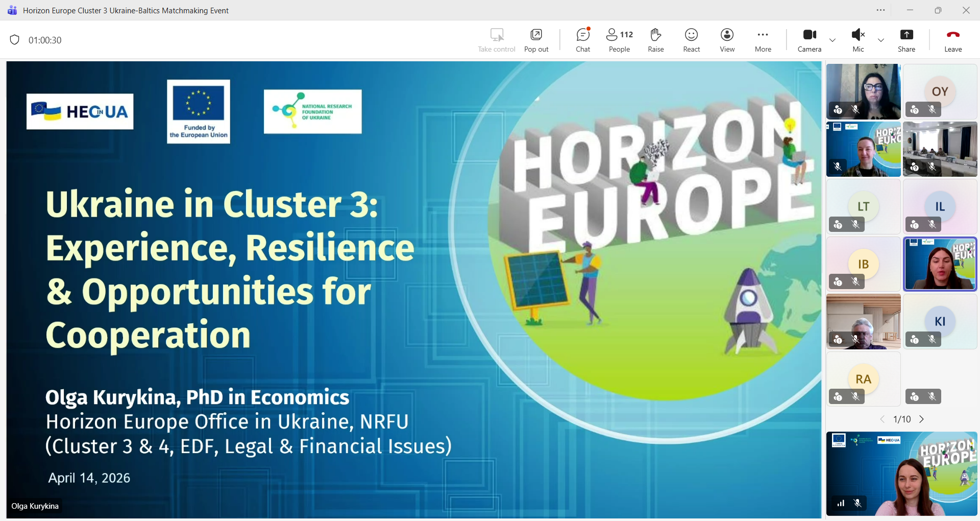The width and height of the screenshot is (980, 521).
Task: Leave the meeting
Action: click(x=952, y=40)
